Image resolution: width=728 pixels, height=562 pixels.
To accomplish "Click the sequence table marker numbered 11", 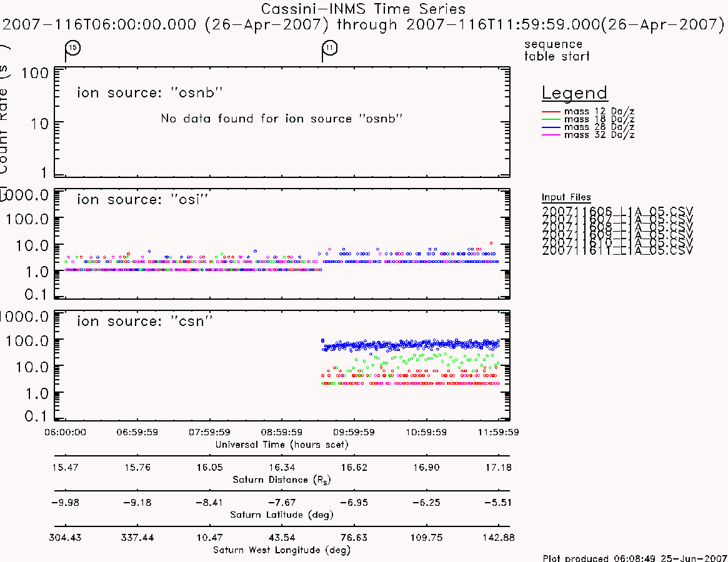I will click(x=330, y=47).
